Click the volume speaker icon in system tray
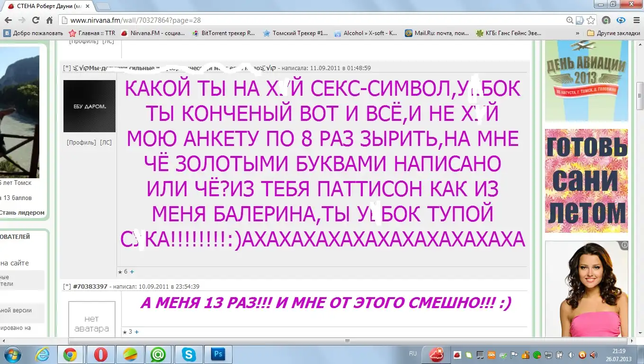 (571, 355)
